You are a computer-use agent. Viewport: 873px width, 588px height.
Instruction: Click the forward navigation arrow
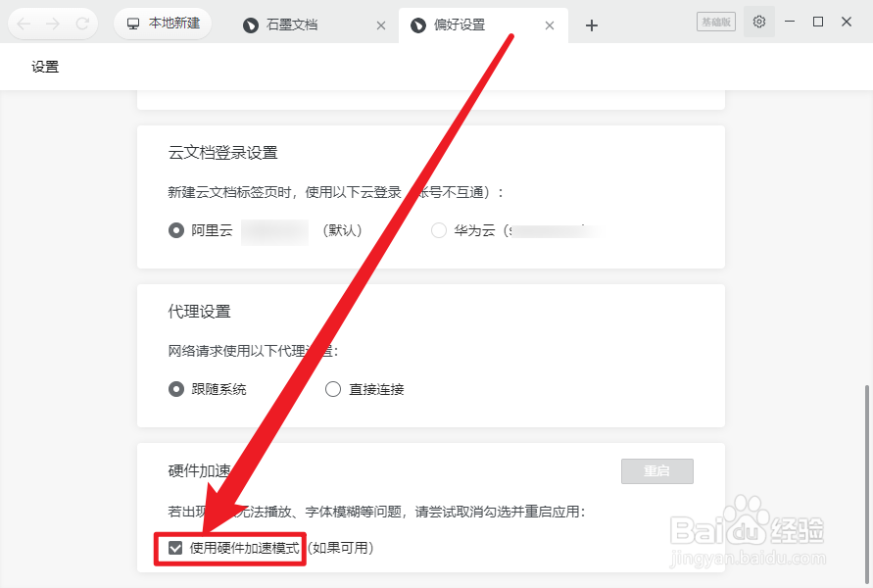click(x=52, y=24)
